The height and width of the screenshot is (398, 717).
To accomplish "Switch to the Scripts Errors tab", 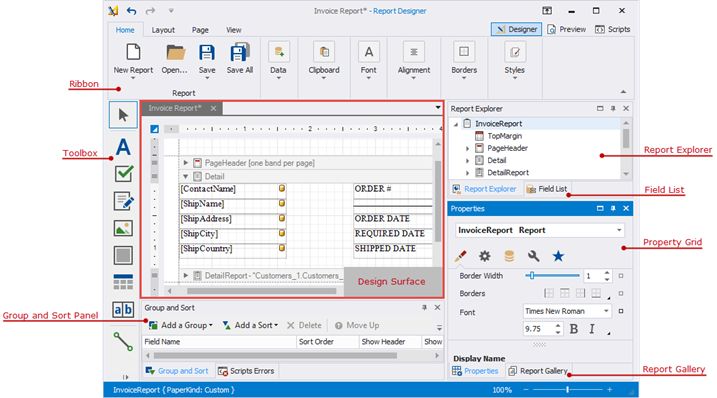I will (x=246, y=371).
